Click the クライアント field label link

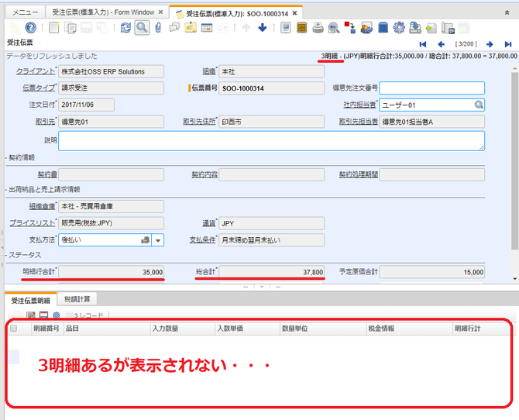click(x=36, y=71)
